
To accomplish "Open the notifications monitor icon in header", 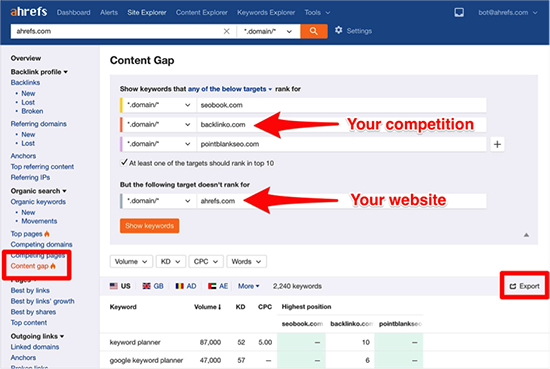I will pos(459,13).
